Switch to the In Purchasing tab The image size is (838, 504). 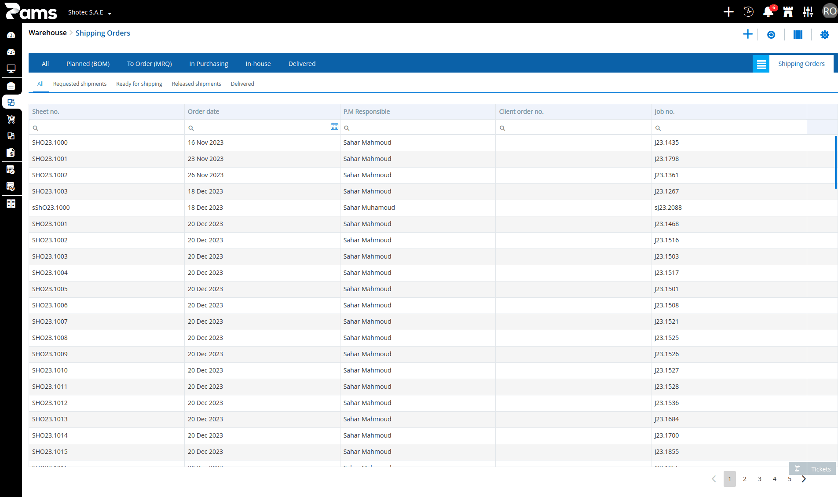pos(209,64)
